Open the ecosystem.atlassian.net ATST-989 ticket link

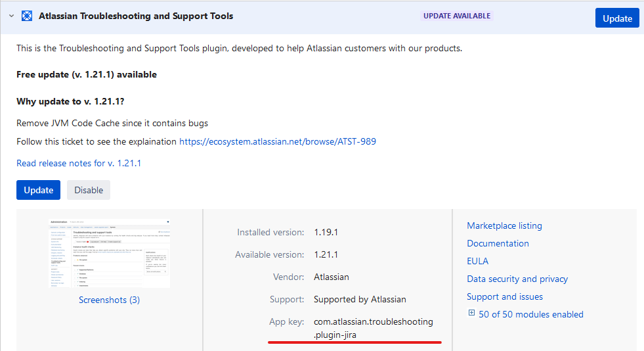278,141
